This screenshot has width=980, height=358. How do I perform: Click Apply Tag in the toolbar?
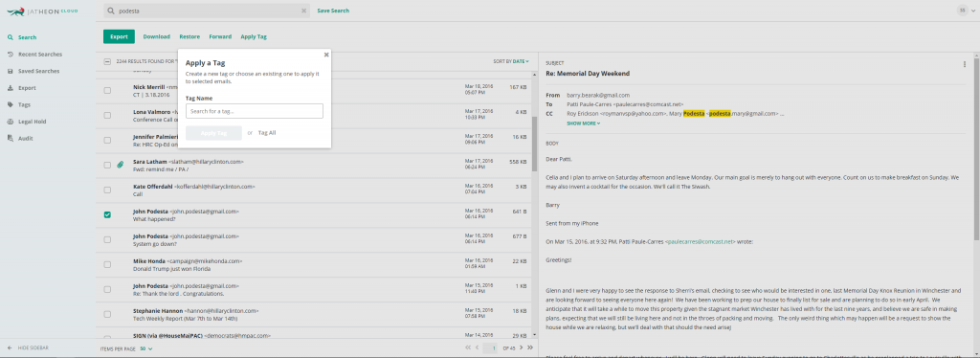(254, 37)
